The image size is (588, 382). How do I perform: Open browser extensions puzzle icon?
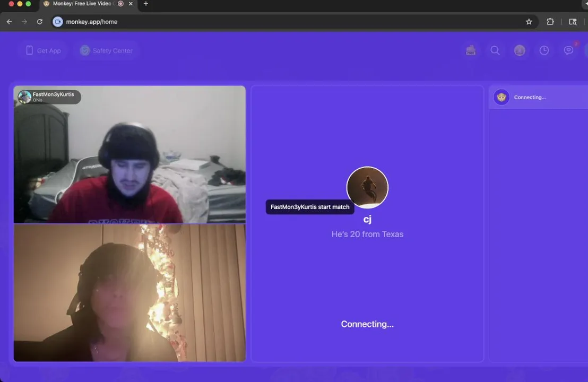pos(550,22)
